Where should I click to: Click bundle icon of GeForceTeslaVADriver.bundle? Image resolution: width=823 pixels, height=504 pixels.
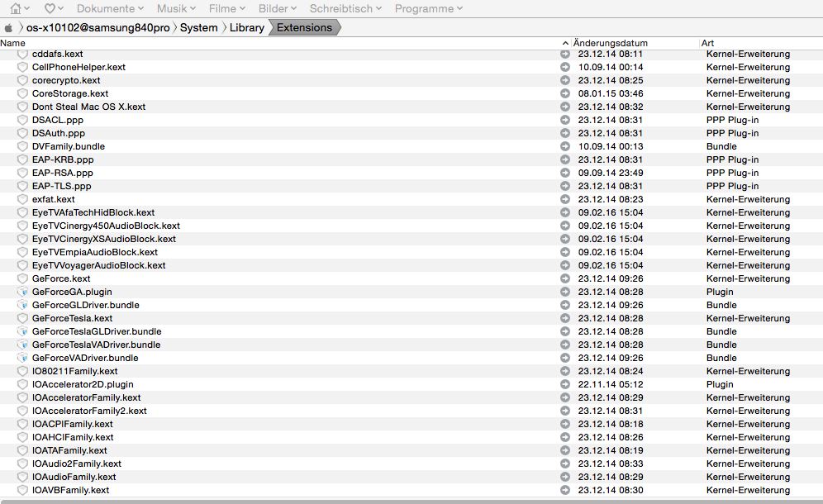[22, 345]
